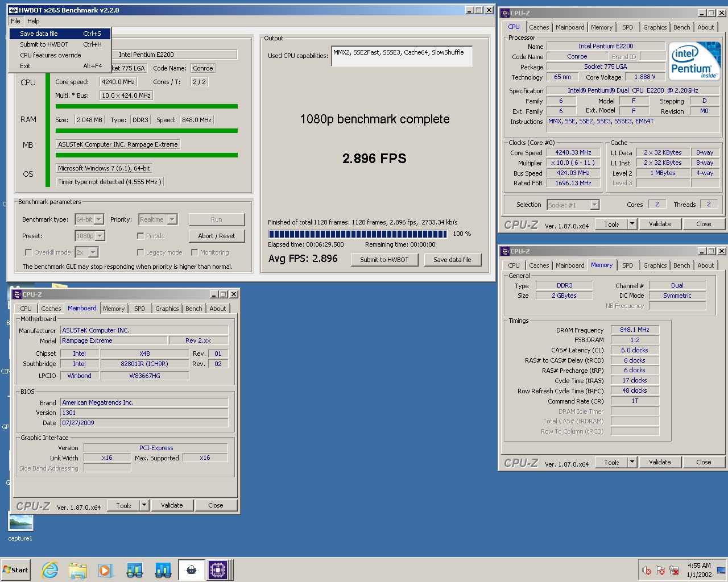Expand Tools arrow in CPU-Z Memory-tab window
Image resolution: width=728 pixels, height=582 pixels.
pyautogui.click(x=632, y=462)
